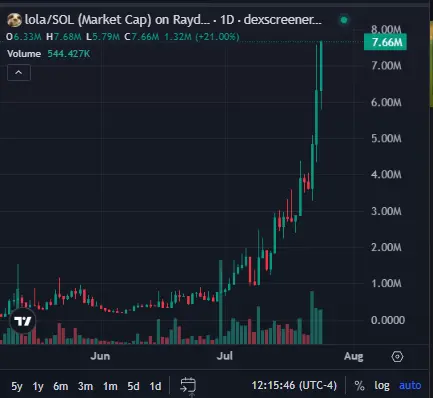Select the 6m time range
Viewport: 433px width, 398px height.
pyautogui.click(x=61, y=386)
